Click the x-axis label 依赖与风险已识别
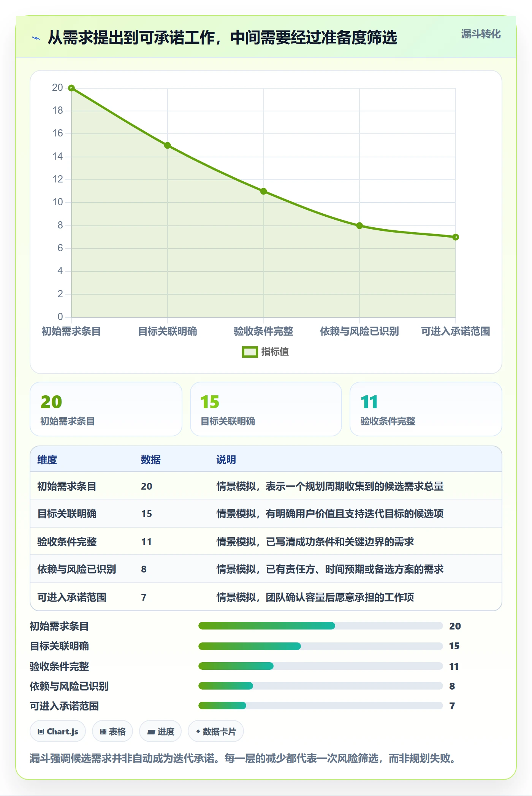The image size is (532, 796). pyautogui.click(x=359, y=331)
